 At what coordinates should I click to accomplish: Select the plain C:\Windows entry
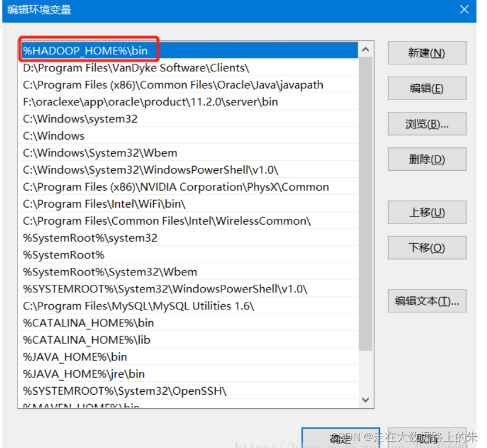(x=188, y=136)
